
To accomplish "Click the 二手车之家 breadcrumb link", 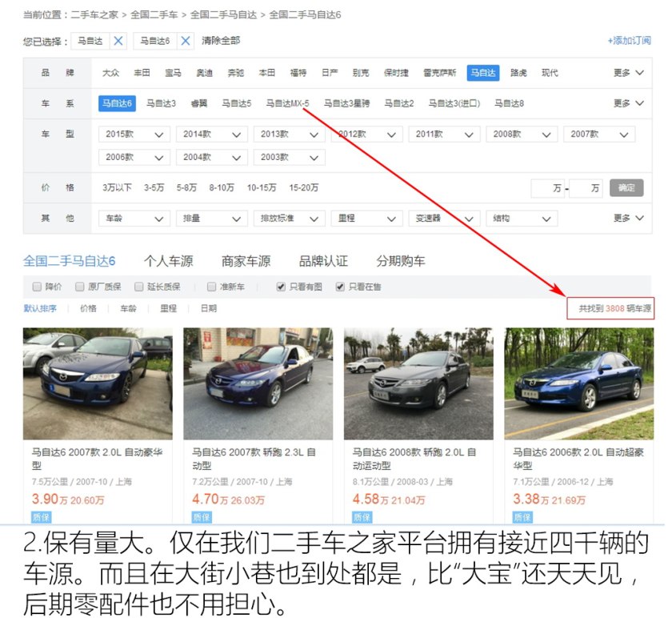I will pyautogui.click(x=94, y=15).
